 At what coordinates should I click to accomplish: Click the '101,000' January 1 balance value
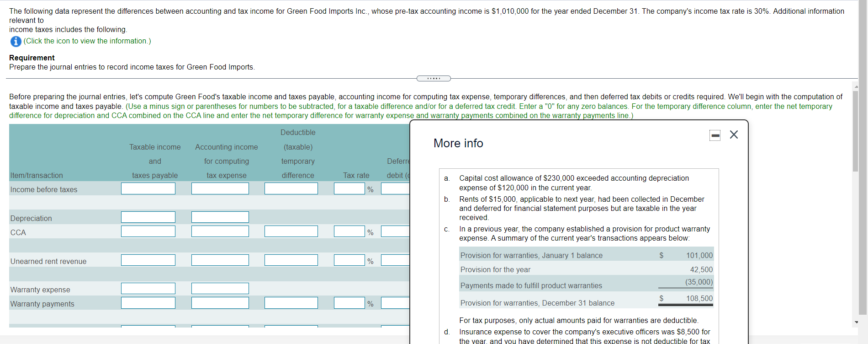(699, 255)
